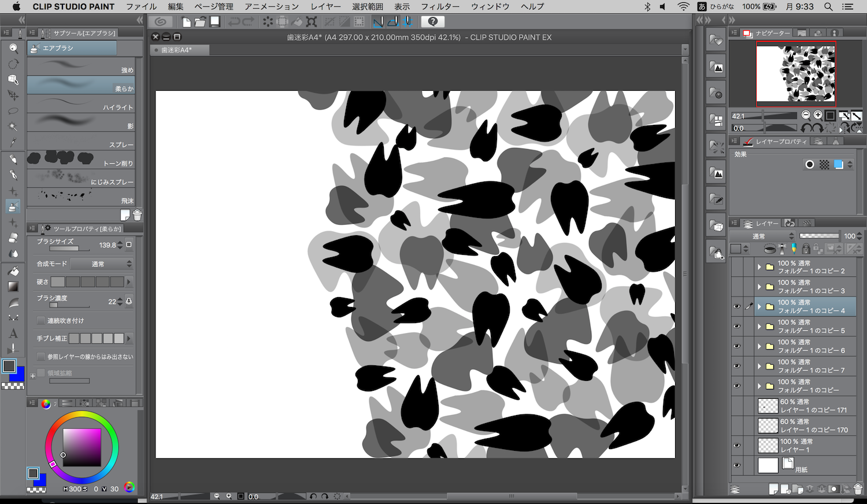
Task: Select the Auto select magic wand tool
Action: tap(13, 127)
